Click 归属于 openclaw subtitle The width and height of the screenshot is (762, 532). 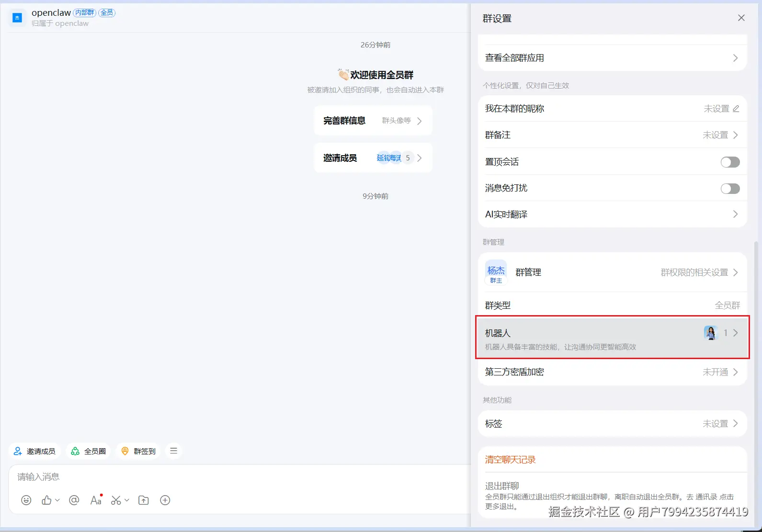click(x=60, y=23)
